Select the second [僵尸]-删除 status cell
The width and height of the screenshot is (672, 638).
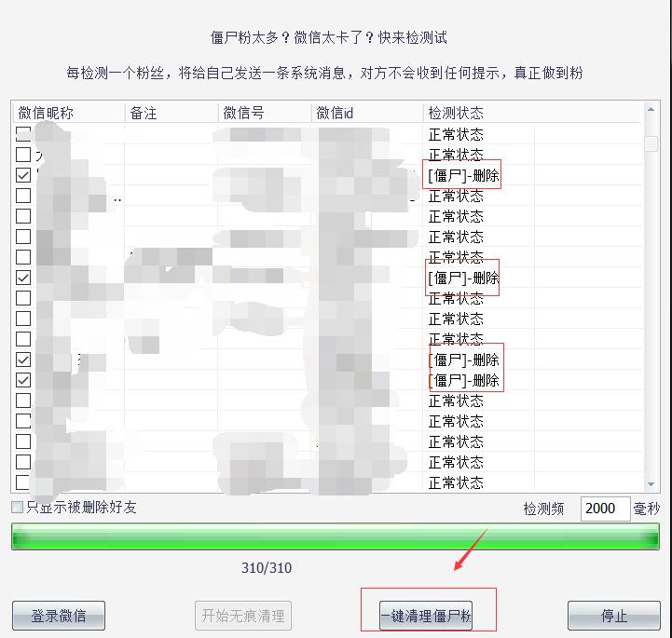pyautogui.click(x=464, y=278)
